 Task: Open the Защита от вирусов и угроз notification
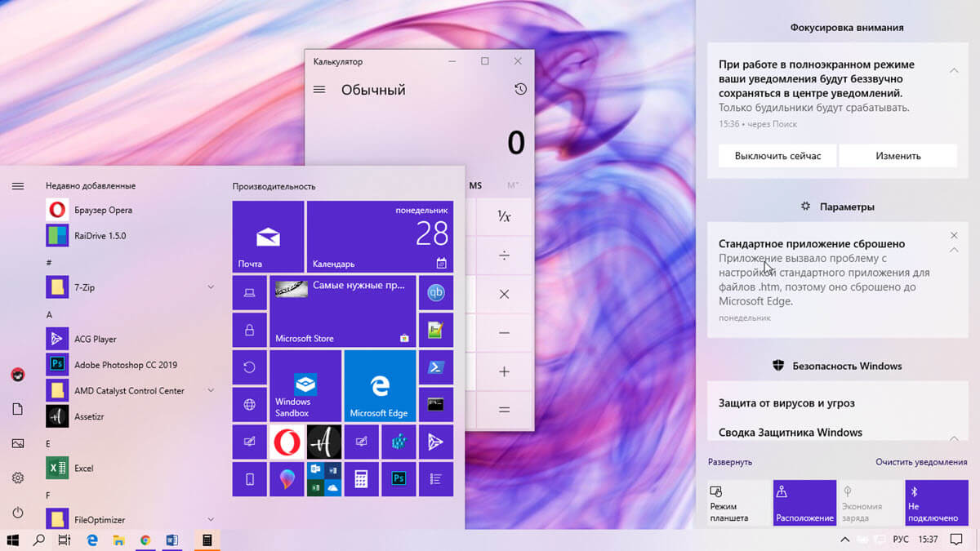click(x=837, y=403)
